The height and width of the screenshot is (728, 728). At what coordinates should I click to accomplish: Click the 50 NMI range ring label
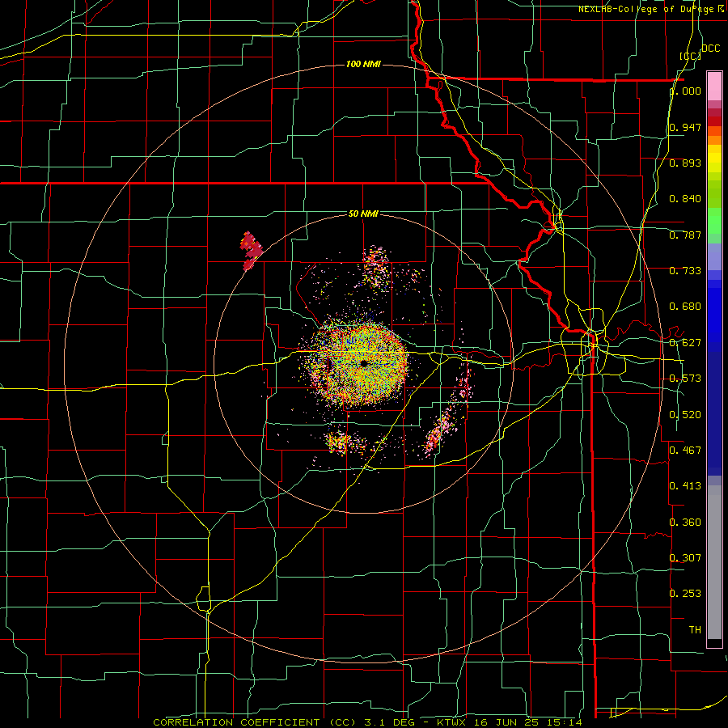[x=363, y=214]
